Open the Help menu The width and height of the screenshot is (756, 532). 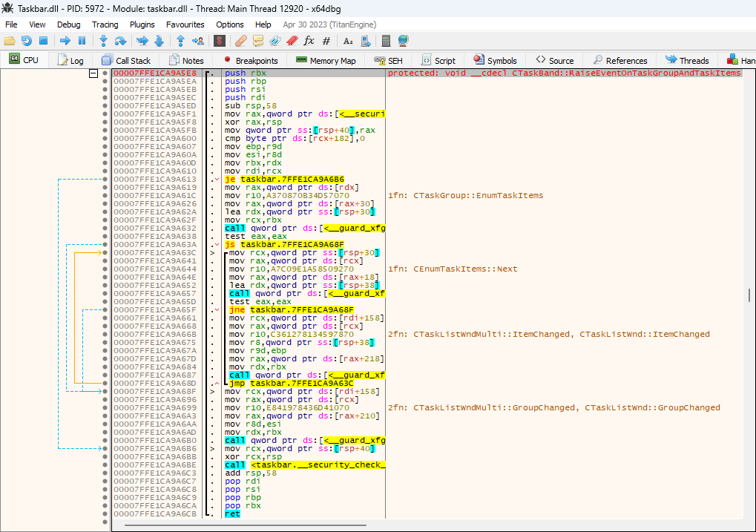click(x=263, y=24)
